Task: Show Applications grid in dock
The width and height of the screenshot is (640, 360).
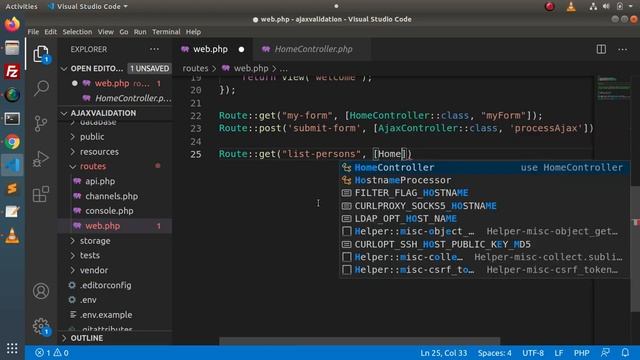Action: 12,348
